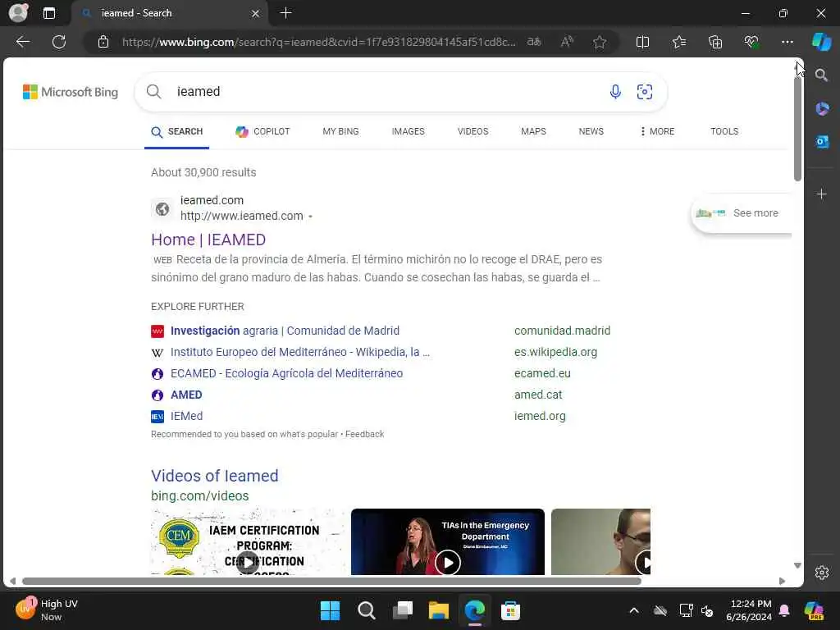Open the Favorites list icon

click(678, 42)
